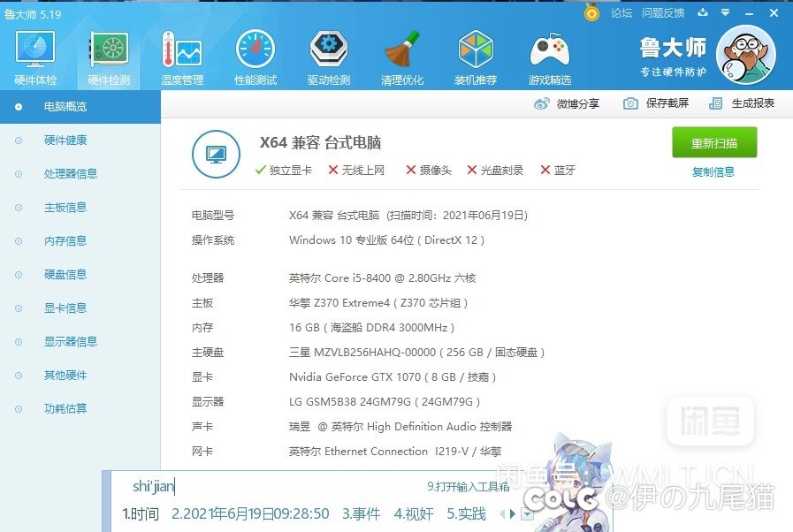The height and width of the screenshot is (532, 793).
Task: Click the LG 24GM79G monitor value
Action: pyautogui.click(x=385, y=402)
